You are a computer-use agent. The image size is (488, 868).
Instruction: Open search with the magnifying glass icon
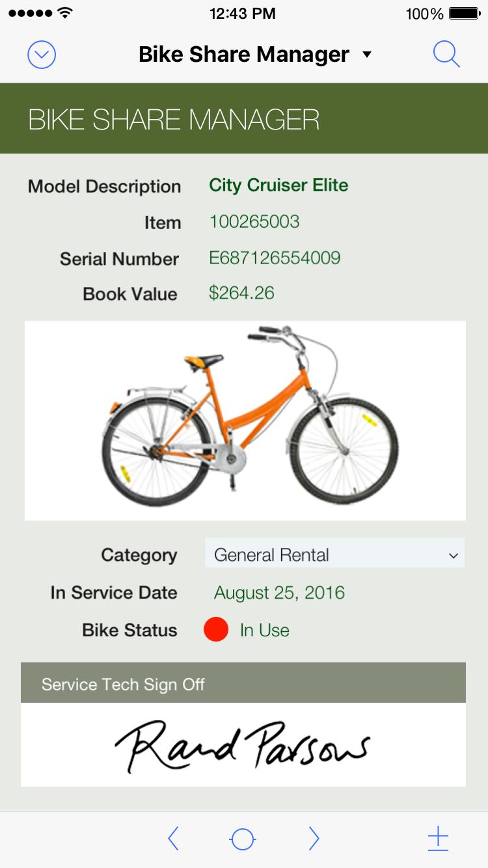tap(446, 55)
